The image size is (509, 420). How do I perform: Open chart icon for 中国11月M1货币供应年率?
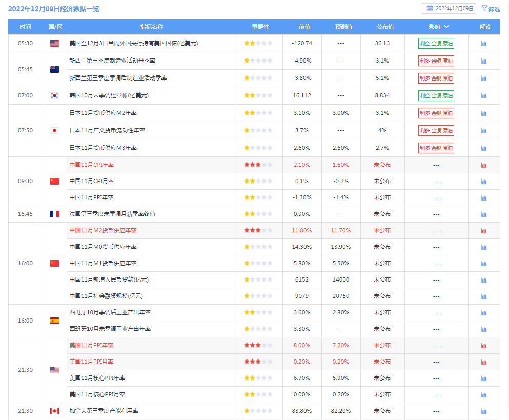pos(484,264)
